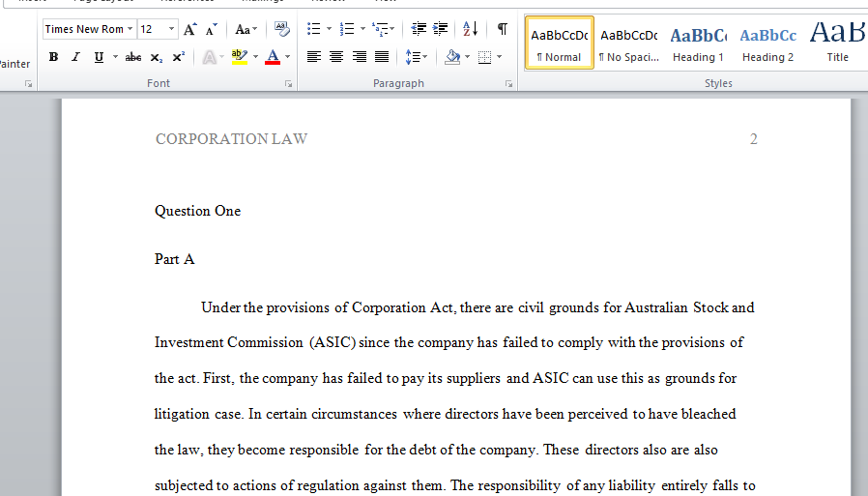The width and height of the screenshot is (868, 496).
Task: Apply the Heading 2 style
Action: 767,43
